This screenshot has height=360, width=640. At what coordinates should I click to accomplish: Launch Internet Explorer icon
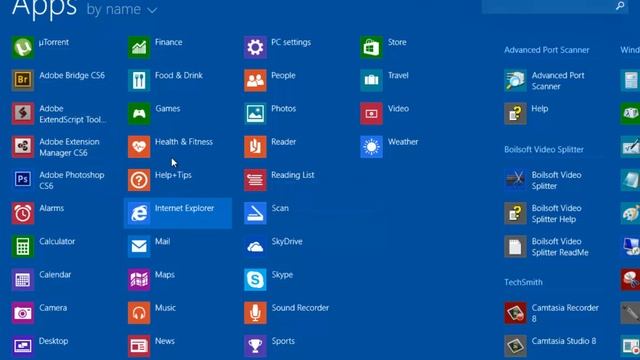tap(139, 213)
